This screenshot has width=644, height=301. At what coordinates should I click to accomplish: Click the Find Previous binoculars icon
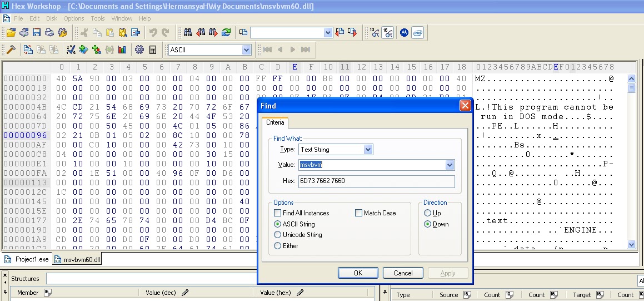[201, 32]
